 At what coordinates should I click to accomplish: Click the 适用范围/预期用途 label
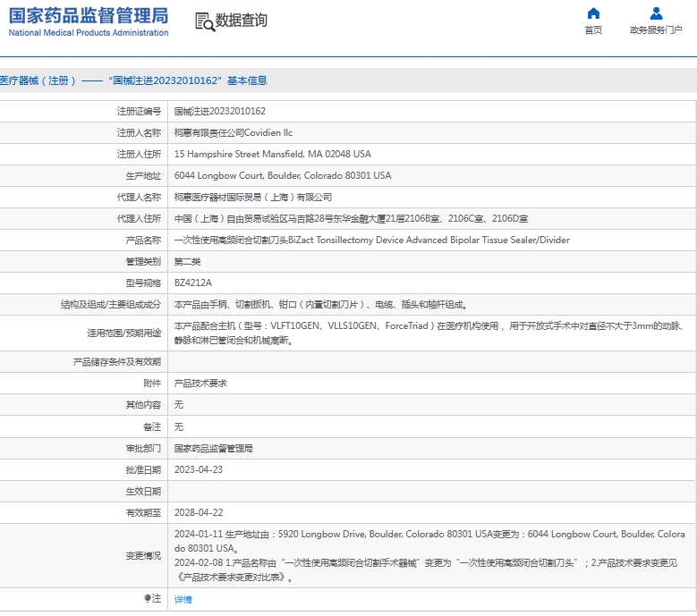coord(124,333)
